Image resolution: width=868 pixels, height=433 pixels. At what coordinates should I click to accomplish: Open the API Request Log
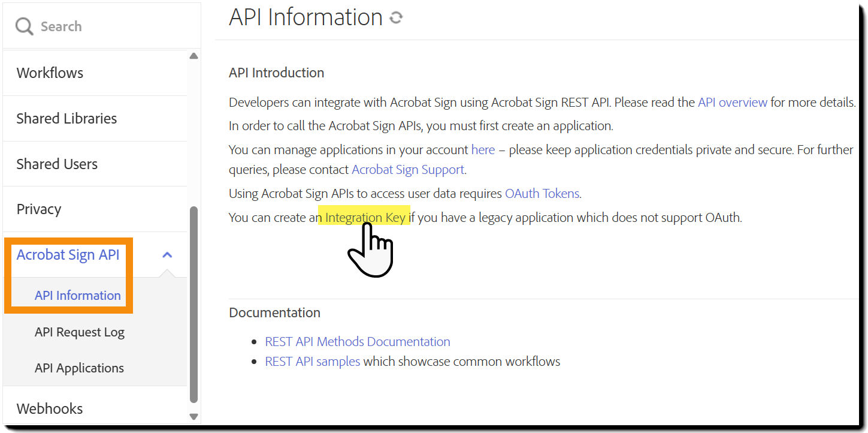tap(79, 332)
